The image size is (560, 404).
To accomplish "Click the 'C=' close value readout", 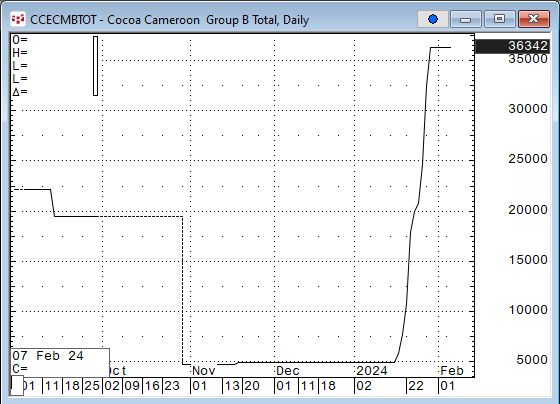I will pyautogui.click(x=20, y=369).
